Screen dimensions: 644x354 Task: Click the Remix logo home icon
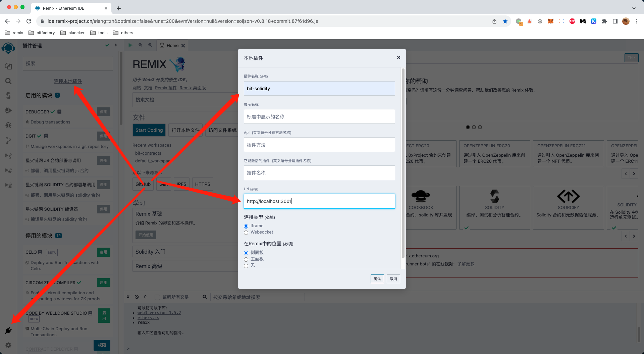pos(8,48)
